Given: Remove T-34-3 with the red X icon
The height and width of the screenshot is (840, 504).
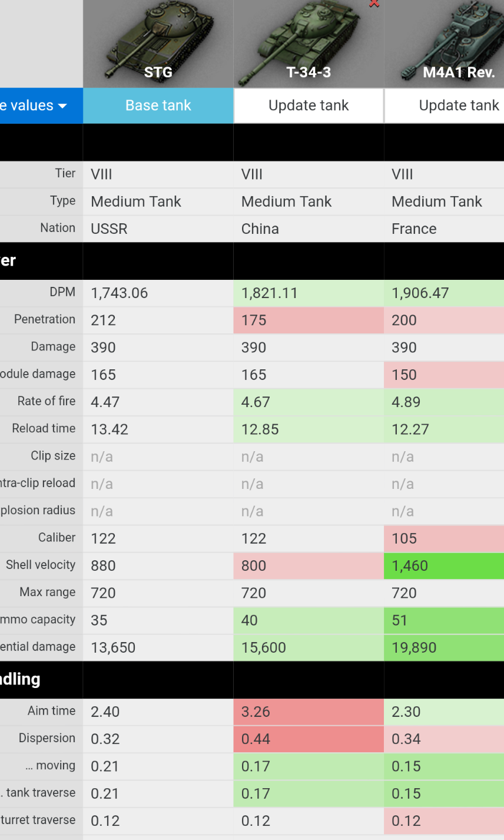Looking at the screenshot, I should (x=374, y=3).
